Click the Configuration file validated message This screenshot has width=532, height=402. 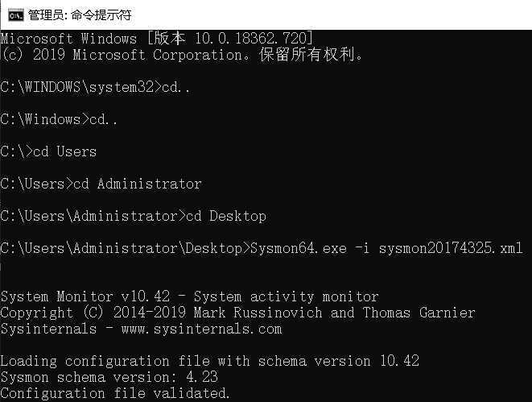pyautogui.click(x=115, y=393)
